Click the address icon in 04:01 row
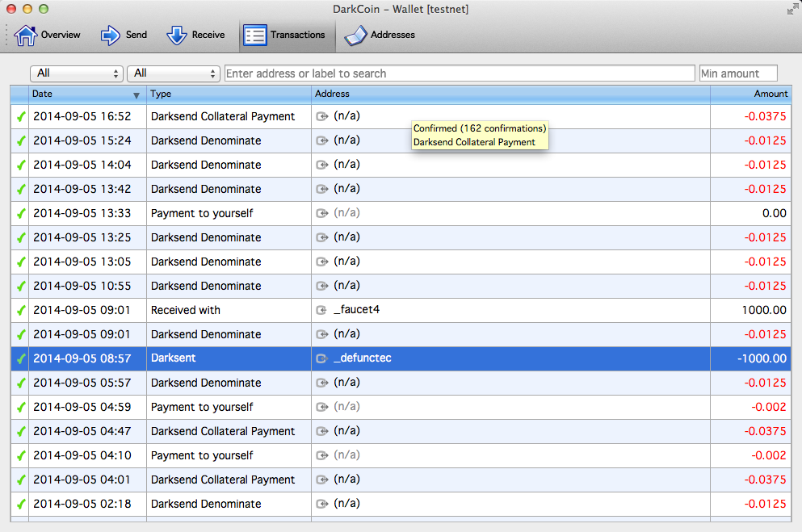802x532 pixels. tap(321, 480)
